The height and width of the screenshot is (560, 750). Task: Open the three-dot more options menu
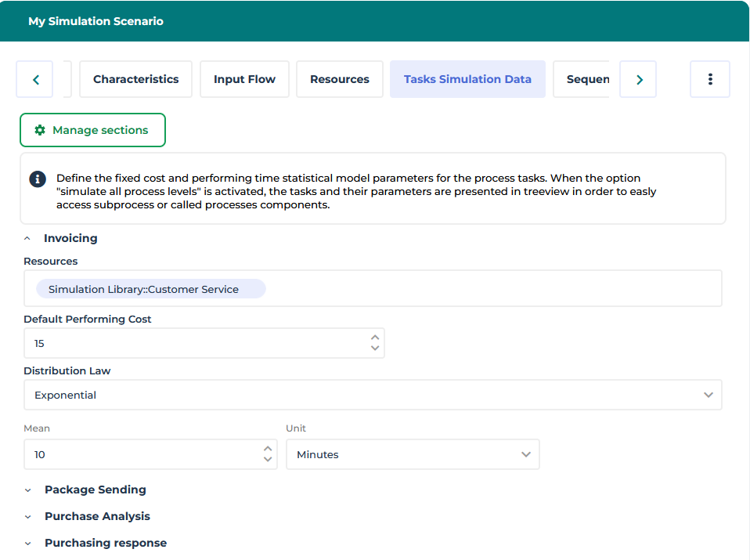click(709, 79)
